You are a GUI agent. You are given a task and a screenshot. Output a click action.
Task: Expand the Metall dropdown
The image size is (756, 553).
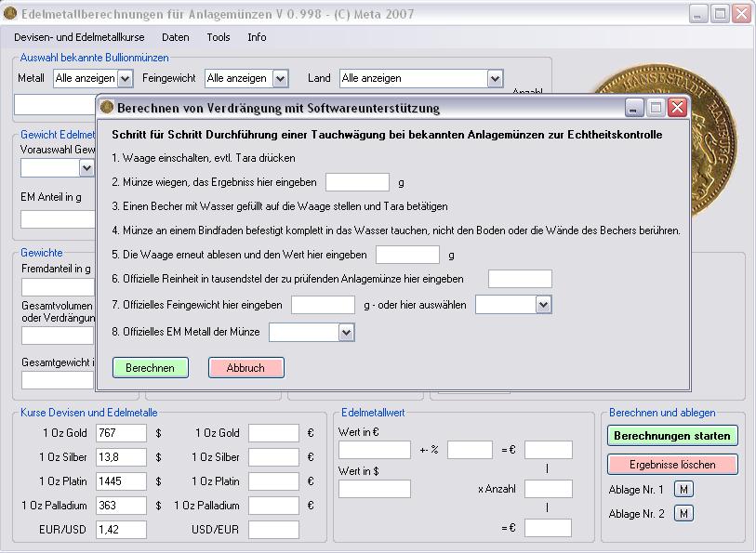coord(125,79)
